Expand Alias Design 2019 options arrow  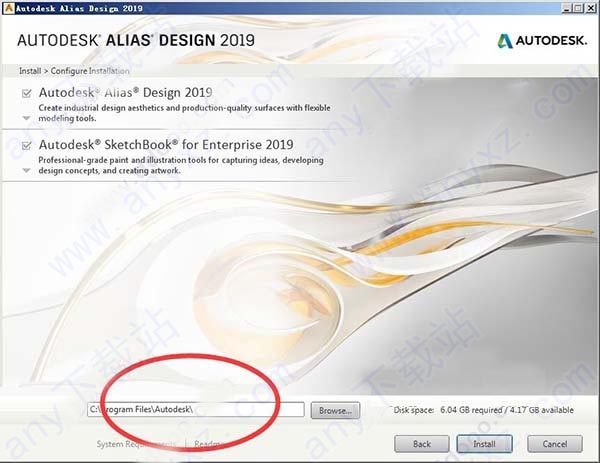click(26, 118)
